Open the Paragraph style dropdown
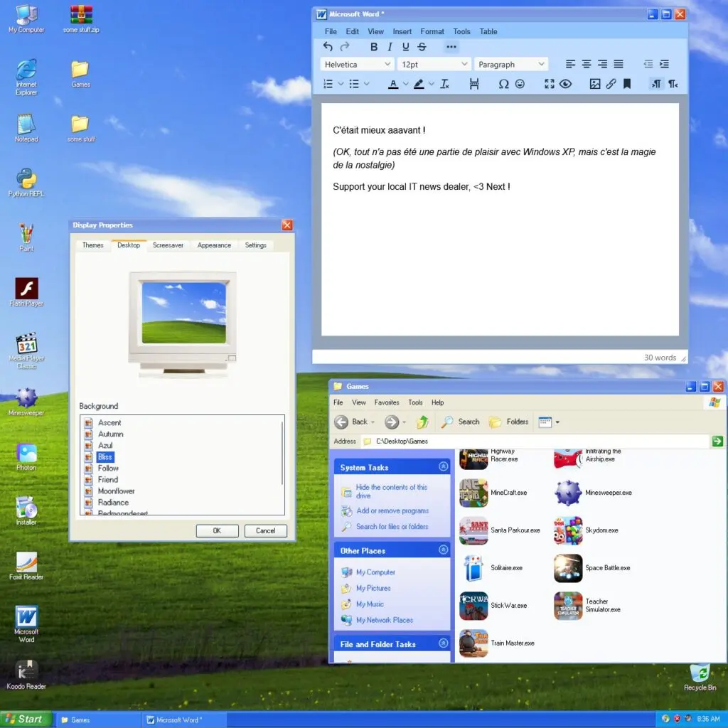Viewport: 728px width, 728px height. tap(511, 64)
